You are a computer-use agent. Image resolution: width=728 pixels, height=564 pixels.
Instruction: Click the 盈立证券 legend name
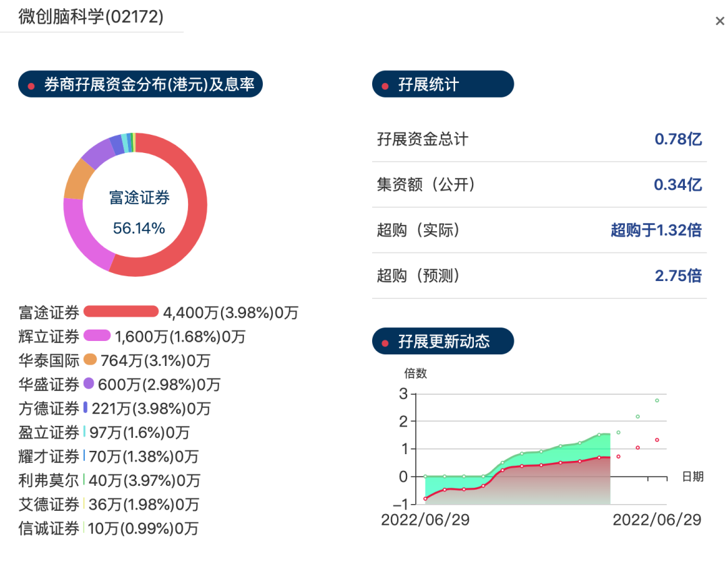pyautogui.click(x=49, y=433)
